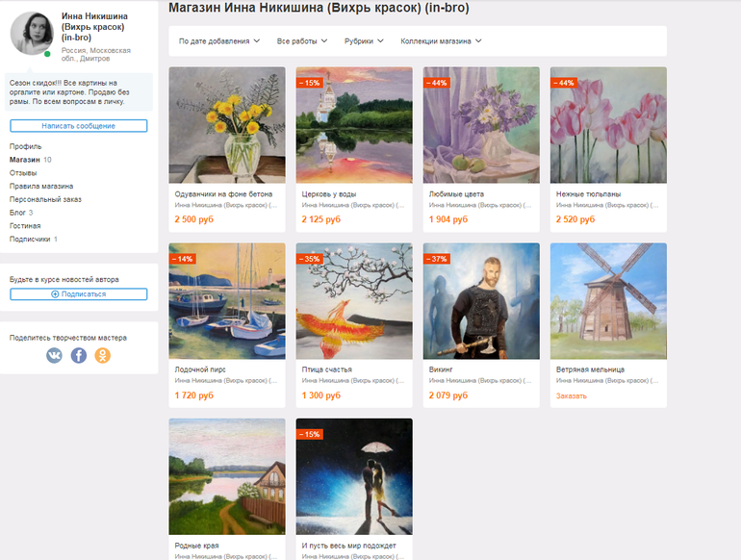Click Inna Nikishina's profile avatar
The height and width of the screenshot is (560, 741).
click(x=31, y=34)
